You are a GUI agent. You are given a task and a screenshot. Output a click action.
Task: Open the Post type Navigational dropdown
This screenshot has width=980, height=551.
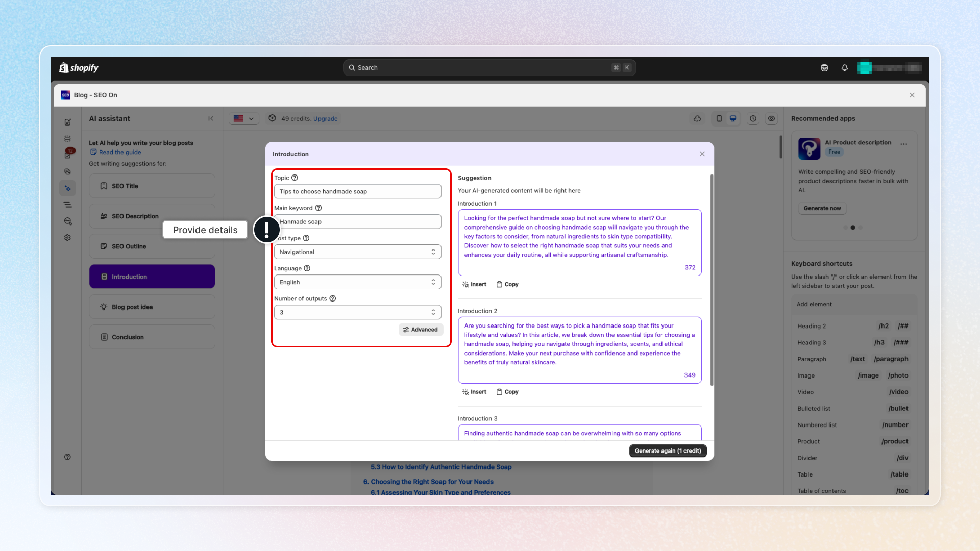[x=357, y=252]
